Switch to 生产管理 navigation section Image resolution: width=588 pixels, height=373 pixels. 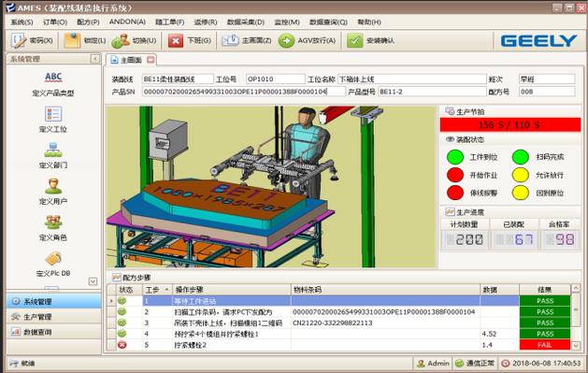click(53, 317)
